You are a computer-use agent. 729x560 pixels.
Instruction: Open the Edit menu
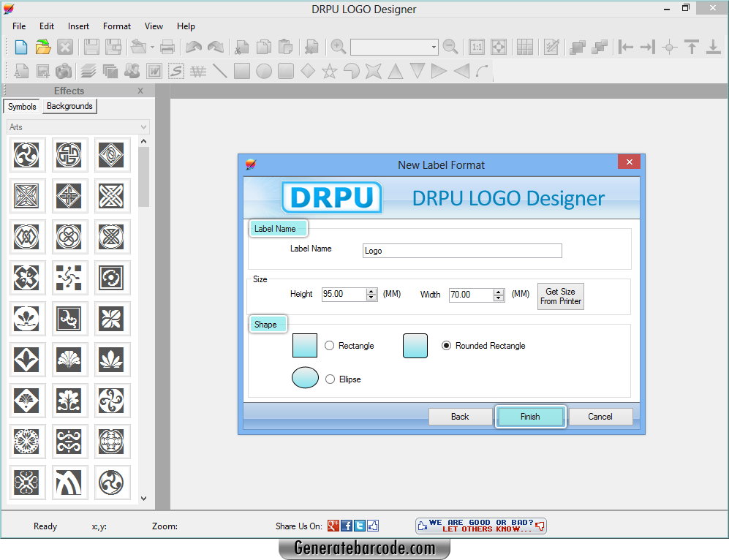(x=47, y=26)
